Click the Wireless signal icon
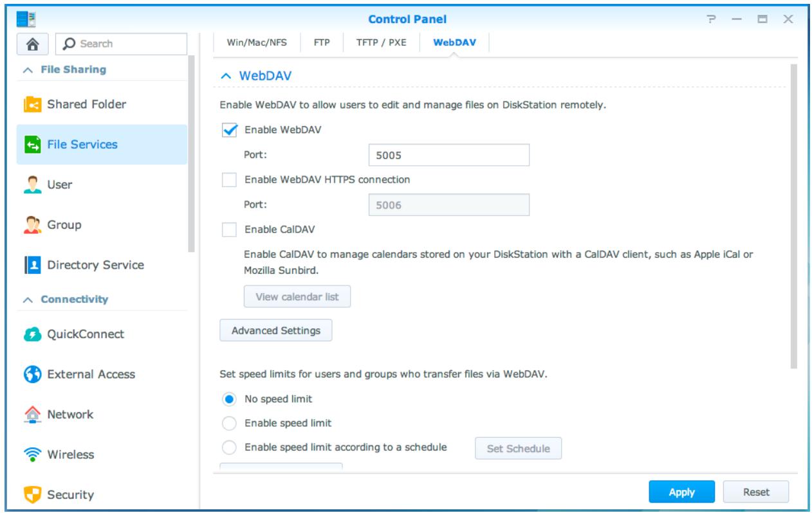 [32, 455]
